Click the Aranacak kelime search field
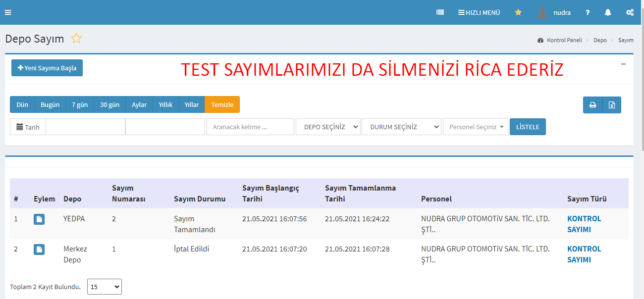Screen dimensions: 644x299 click(x=250, y=127)
